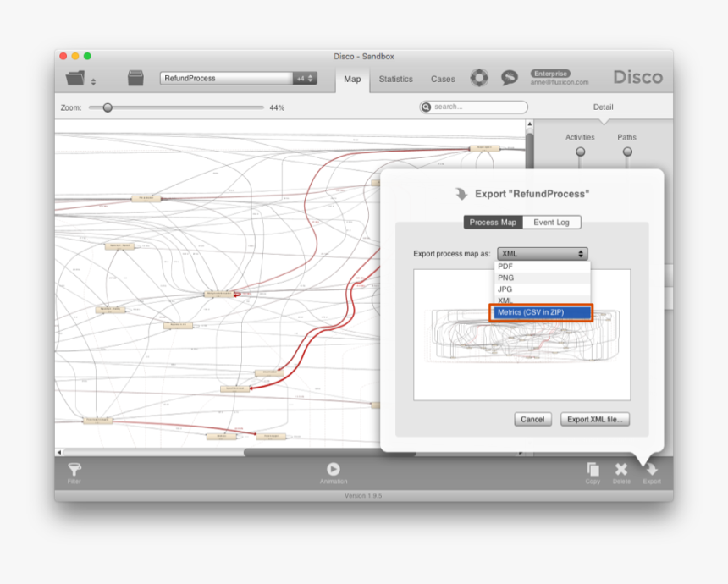Open the project folder icon

[75, 78]
